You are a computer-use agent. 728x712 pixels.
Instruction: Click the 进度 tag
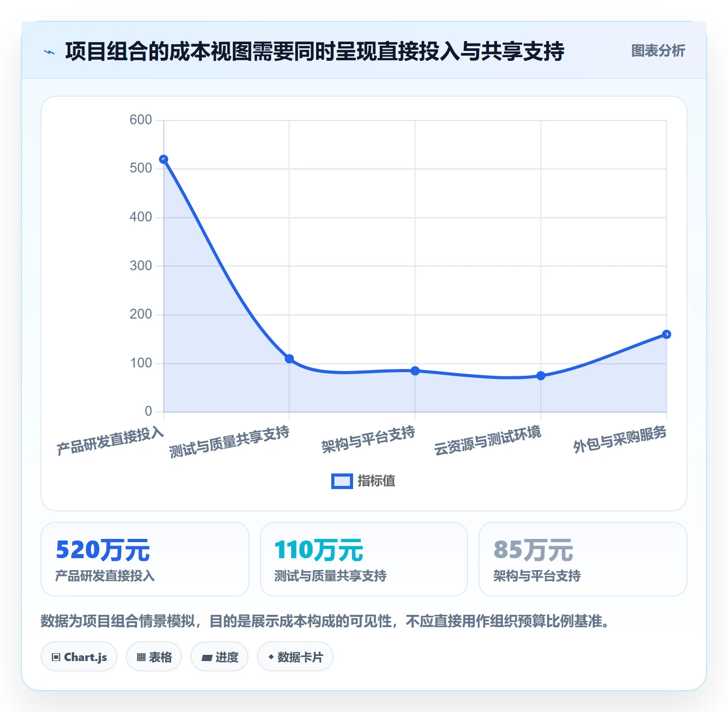pos(219,657)
